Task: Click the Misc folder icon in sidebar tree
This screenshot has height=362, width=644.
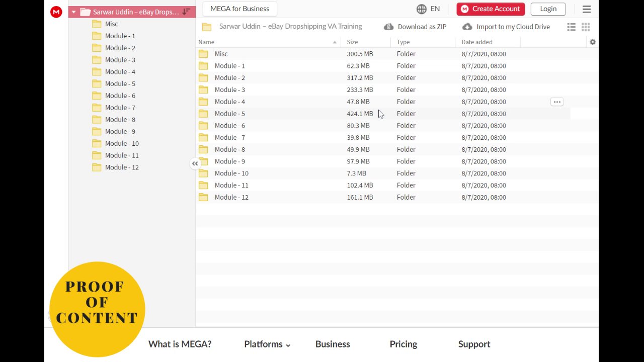Action: coord(97,24)
